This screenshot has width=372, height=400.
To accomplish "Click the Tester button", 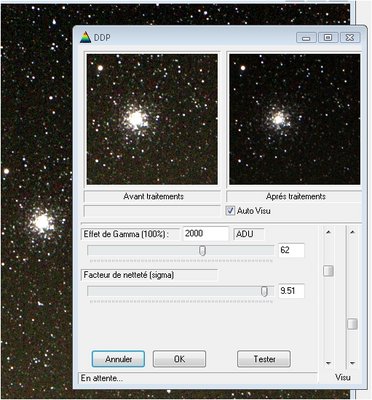I will point(264,359).
